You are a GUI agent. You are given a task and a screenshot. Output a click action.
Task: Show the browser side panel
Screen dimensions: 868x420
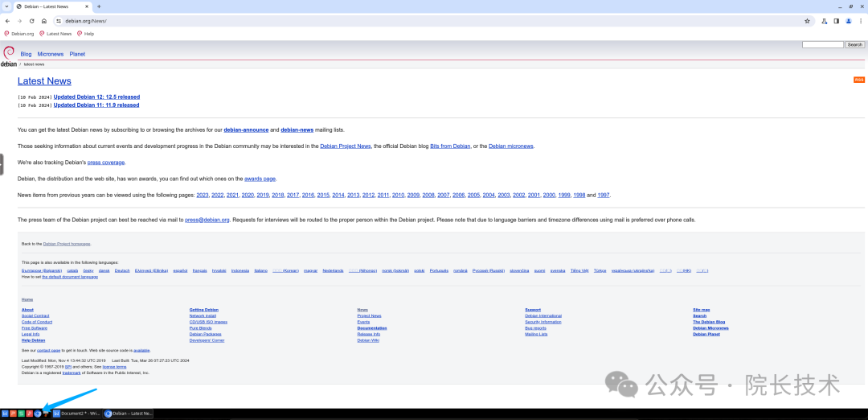(x=837, y=21)
